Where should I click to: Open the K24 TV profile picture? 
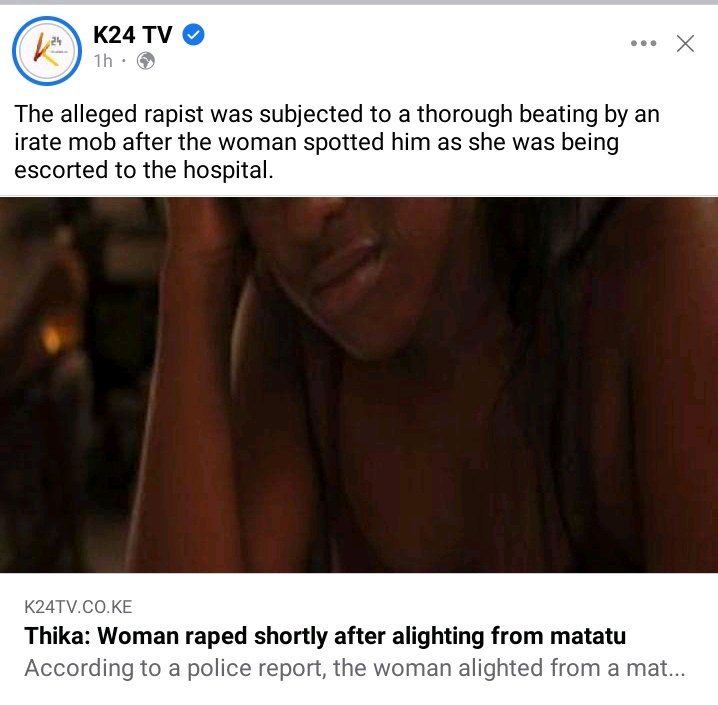point(47,51)
